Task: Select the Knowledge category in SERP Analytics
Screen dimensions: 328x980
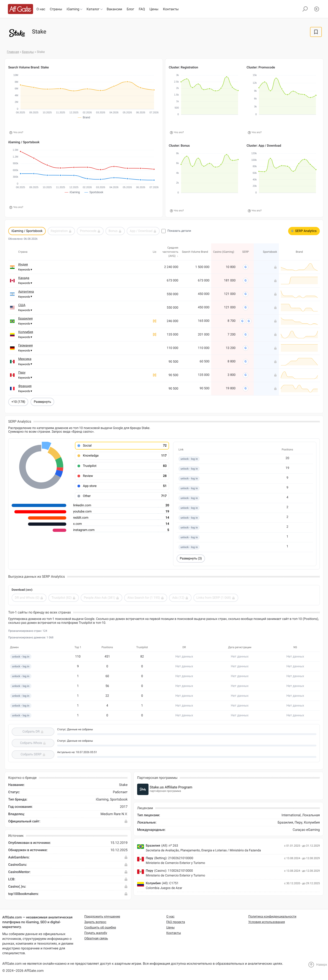Action: (122, 456)
